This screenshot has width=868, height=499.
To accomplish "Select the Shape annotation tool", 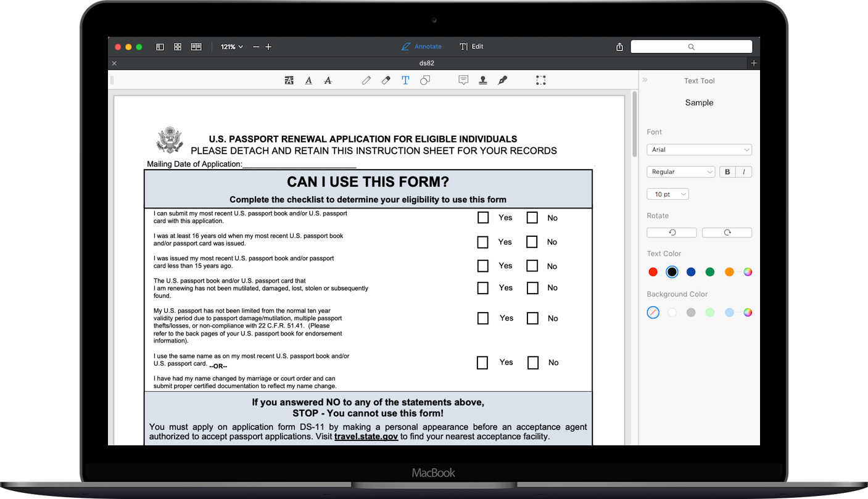I will pyautogui.click(x=425, y=80).
